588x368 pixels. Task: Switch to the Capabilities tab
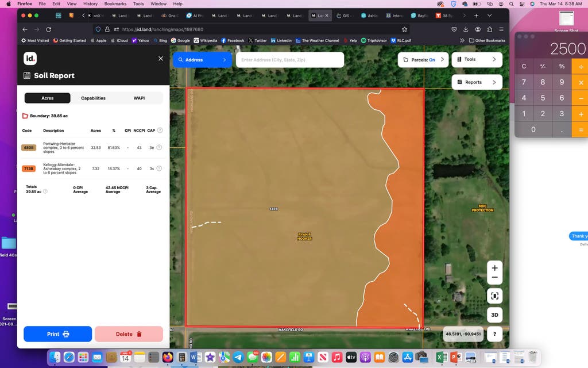point(94,98)
